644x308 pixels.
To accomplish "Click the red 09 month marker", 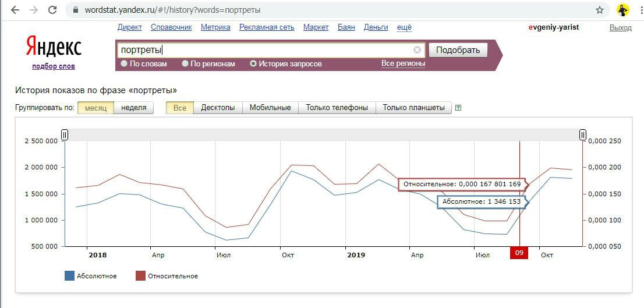I will pyautogui.click(x=519, y=253).
